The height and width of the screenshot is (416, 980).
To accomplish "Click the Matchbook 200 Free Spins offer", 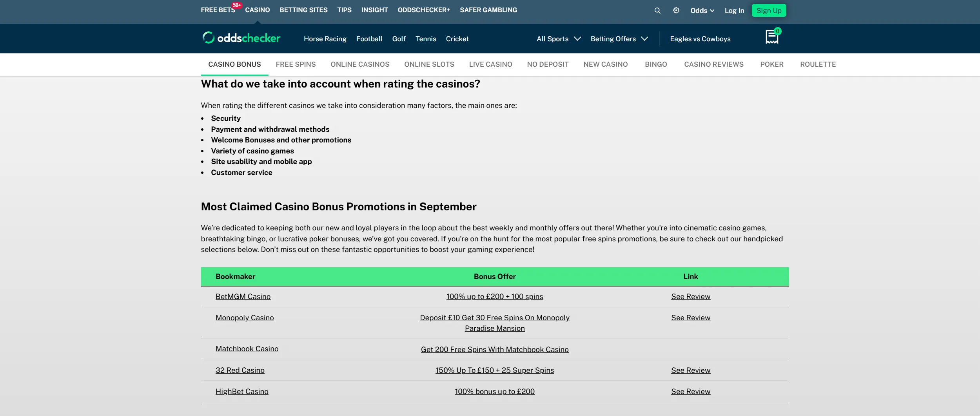I will pyautogui.click(x=495, y=350).
